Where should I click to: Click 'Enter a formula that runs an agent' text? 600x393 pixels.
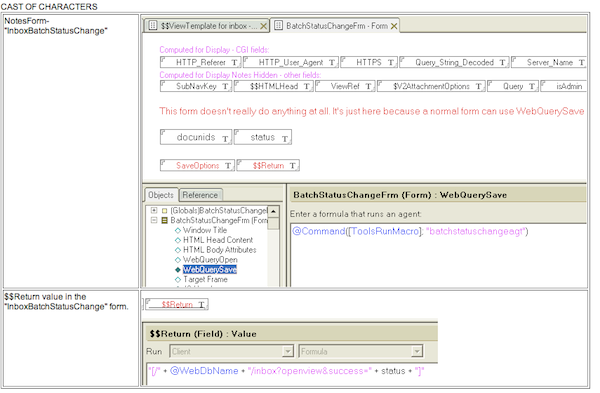click(x=355, y=214)
